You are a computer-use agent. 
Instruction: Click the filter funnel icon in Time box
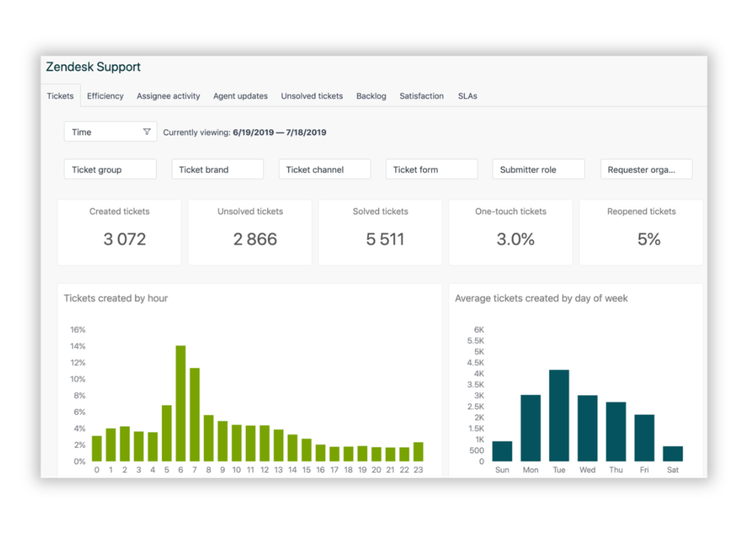pyautogui.click(x=147, y=132)
